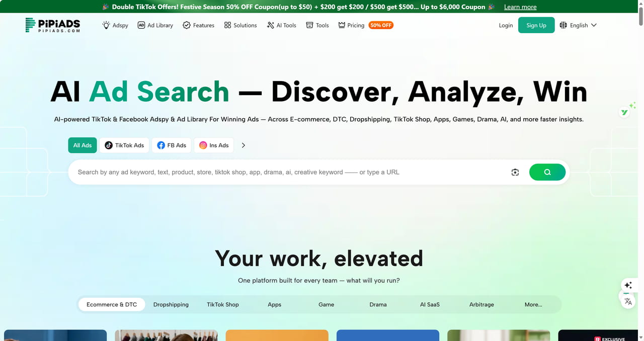The width and height of the screenshot is (644, 341).
Task: Switch to the TikTok Shop tab
Action: point(223,304)
